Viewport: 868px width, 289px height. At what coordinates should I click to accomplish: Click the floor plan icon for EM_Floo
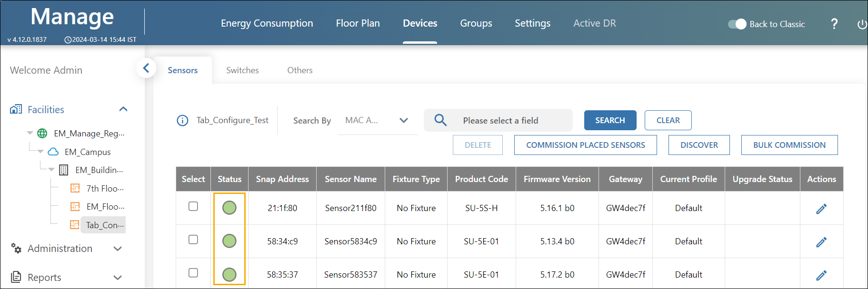pos(75,206)
